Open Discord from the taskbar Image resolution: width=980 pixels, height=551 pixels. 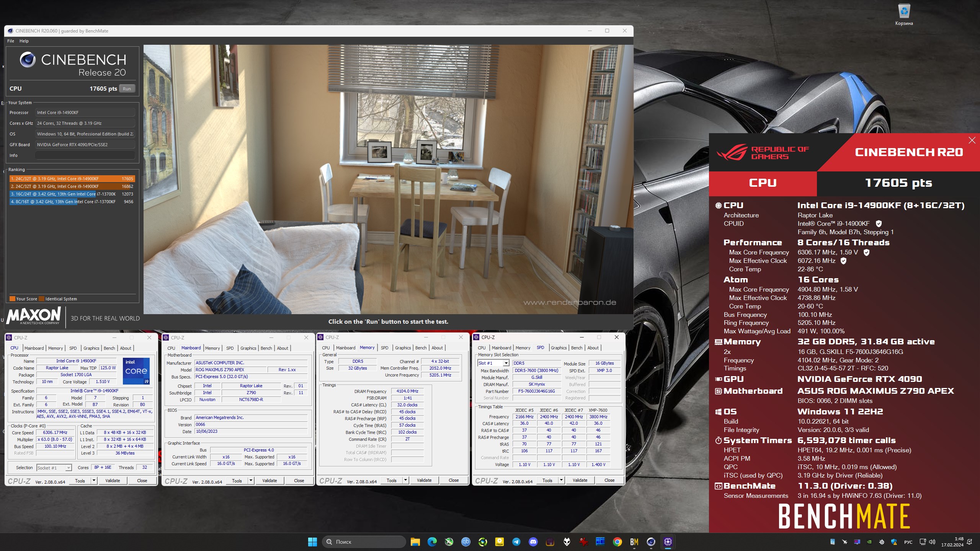pos(533,542)
